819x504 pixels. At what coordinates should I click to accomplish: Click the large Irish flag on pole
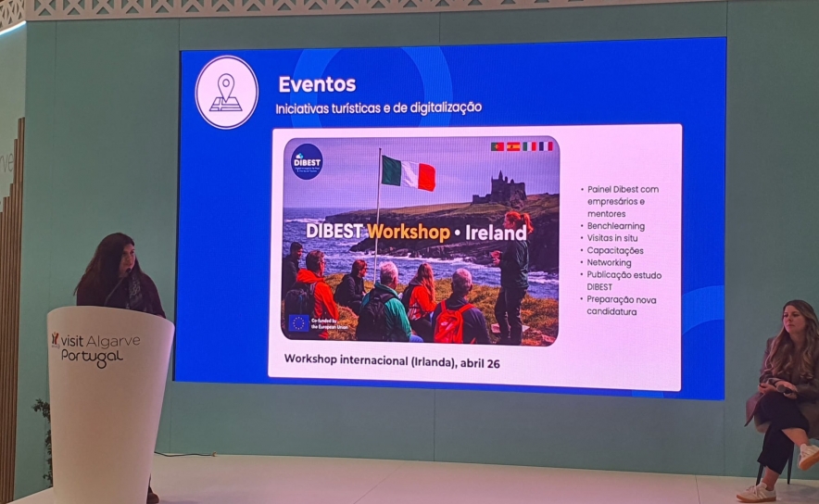click(408, 172)
